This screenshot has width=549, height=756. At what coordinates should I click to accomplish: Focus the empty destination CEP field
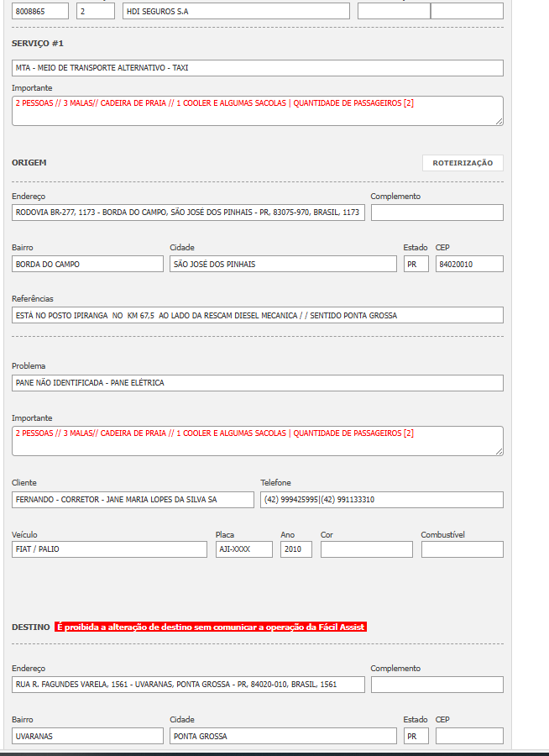[469, 736]
